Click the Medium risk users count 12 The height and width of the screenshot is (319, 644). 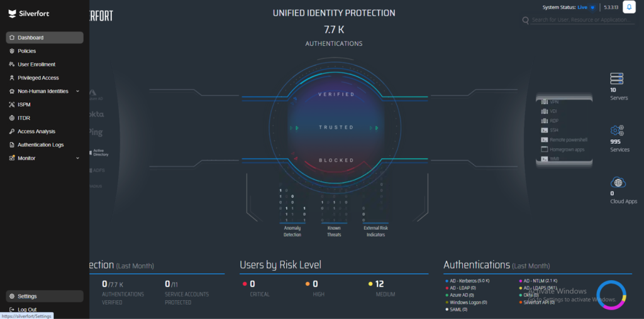coord(379,284)
